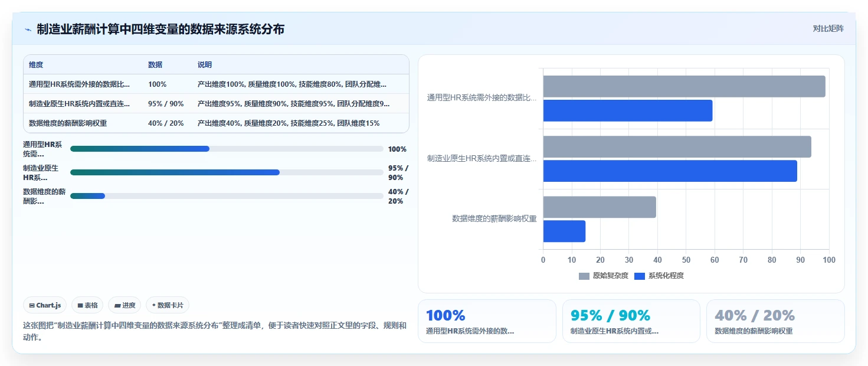Click the 100% value in the table
Image resolution: width=868 pixels, height=366 pixels.
pos(157,84)
